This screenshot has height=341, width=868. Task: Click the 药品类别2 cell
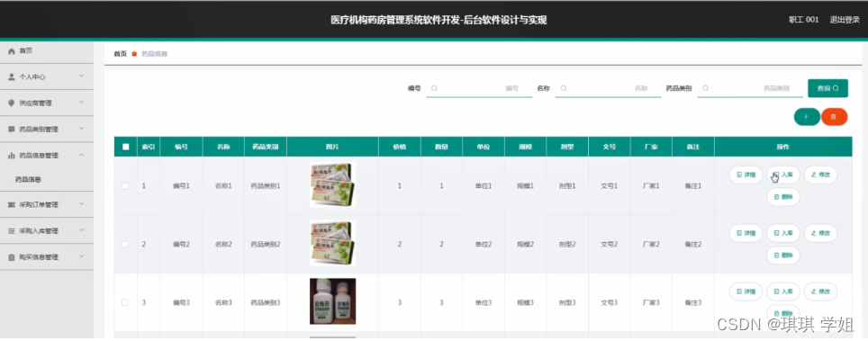(x=265, y=244)
